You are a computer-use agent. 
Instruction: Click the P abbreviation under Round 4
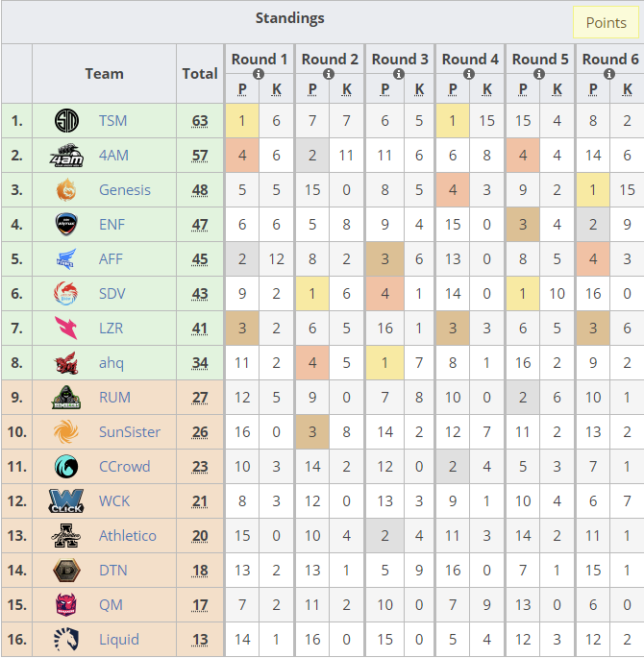(x=453, y=89)
